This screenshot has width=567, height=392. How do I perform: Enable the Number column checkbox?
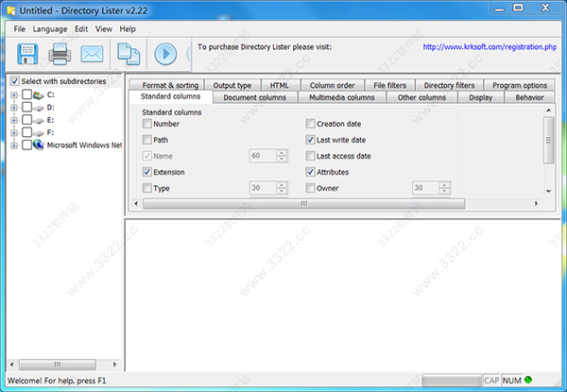pos(146,124)
